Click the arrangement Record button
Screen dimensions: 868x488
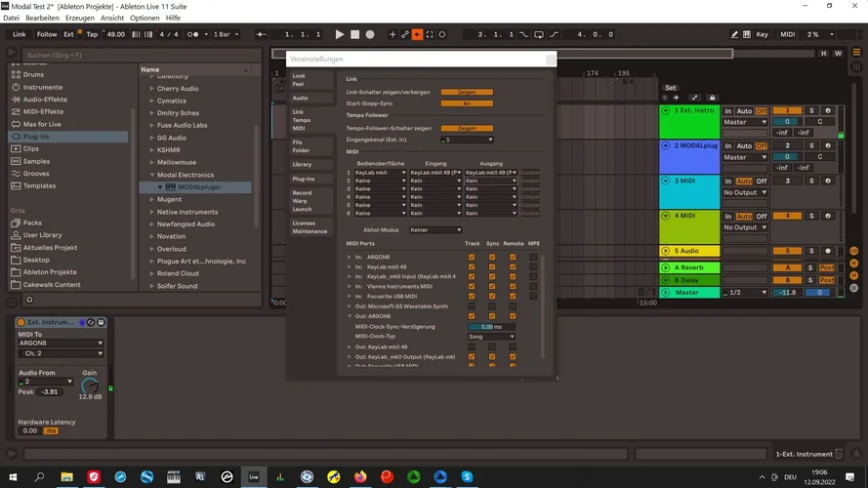tap(370, 34)
